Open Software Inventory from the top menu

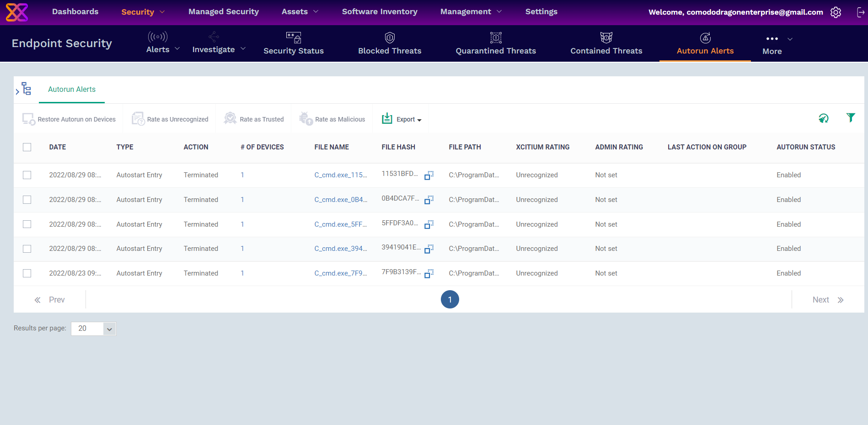tap(380, 11)
